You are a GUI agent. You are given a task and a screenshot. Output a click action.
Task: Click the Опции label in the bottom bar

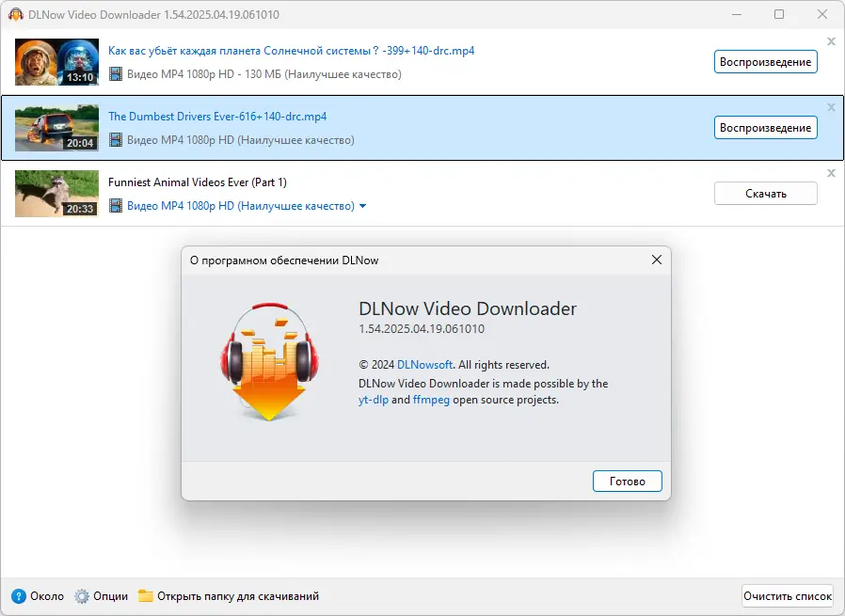point(110,596)
